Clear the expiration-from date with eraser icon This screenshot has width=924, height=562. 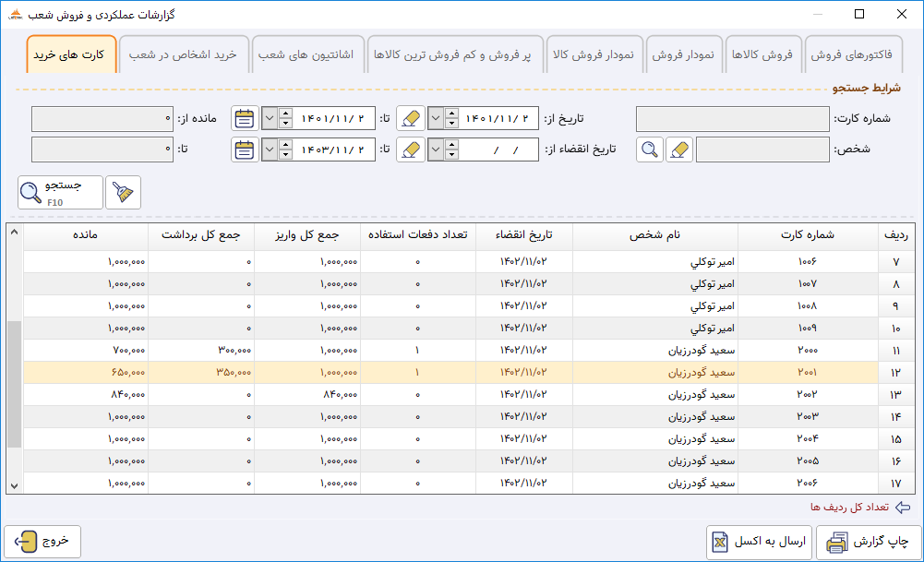click(411, 149)
